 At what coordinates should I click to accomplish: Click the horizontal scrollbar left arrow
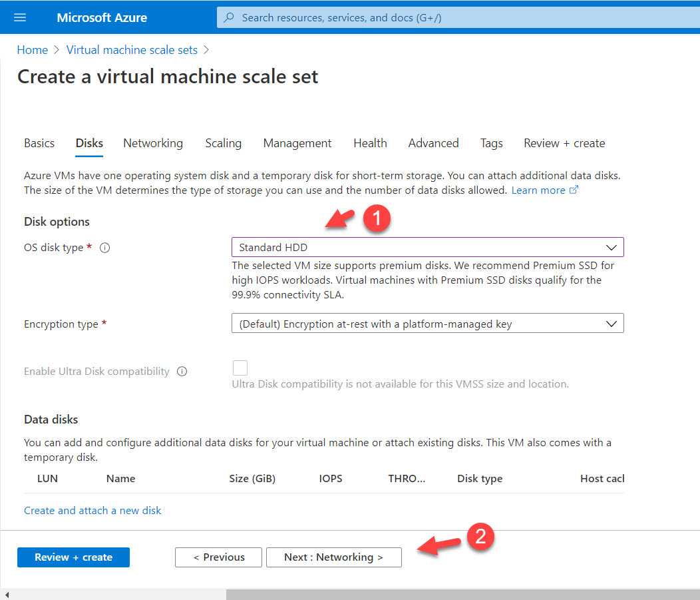coord(7,594)
